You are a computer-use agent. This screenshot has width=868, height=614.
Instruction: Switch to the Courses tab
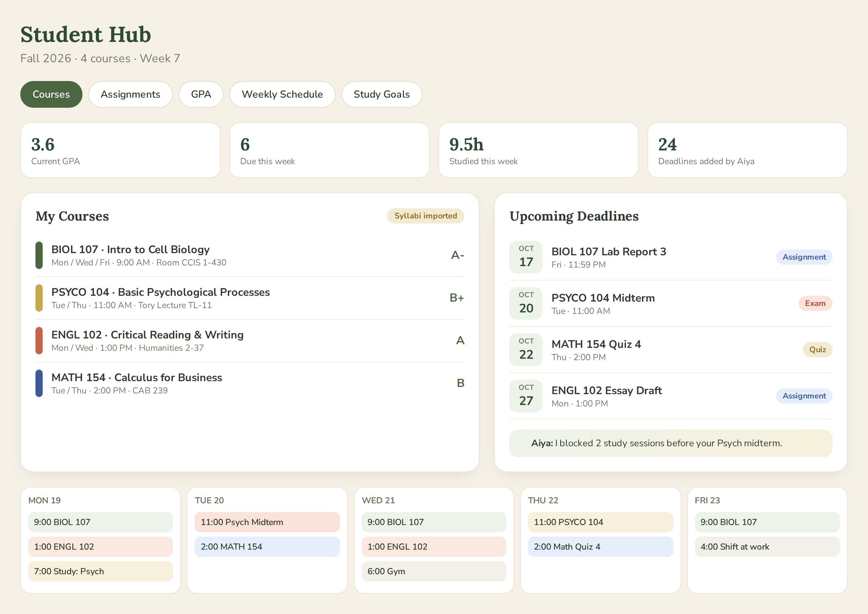(x=51, y=94)
